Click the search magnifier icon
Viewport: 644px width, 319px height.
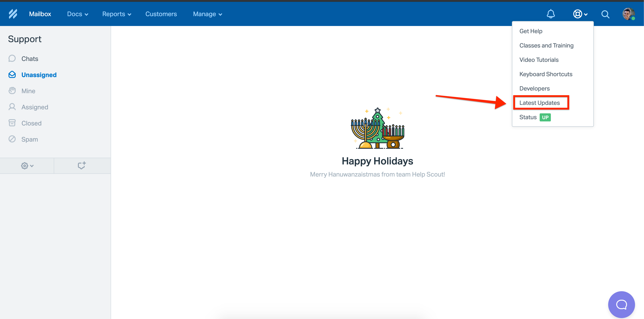pos(605,14)
